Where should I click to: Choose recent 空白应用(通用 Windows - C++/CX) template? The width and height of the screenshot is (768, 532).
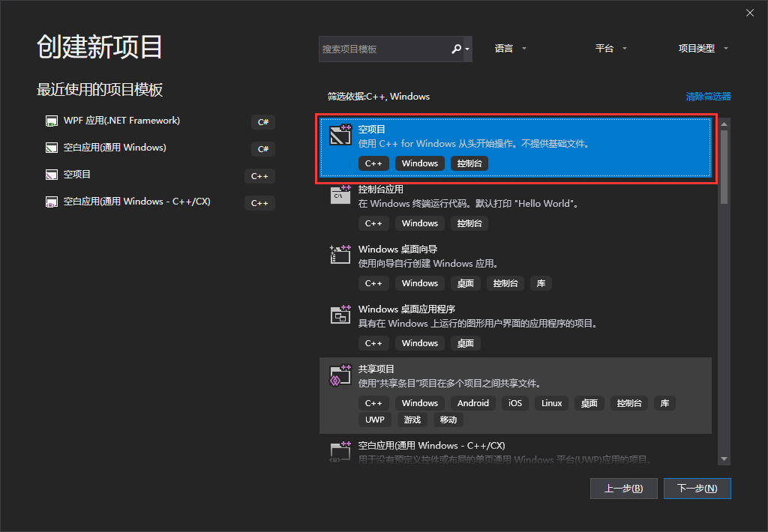(160, 202)
